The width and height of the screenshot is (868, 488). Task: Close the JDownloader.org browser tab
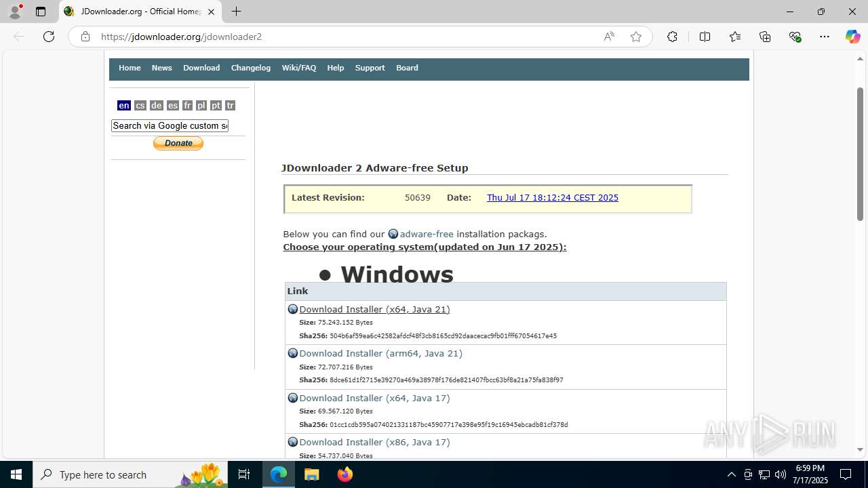[212, 12]
